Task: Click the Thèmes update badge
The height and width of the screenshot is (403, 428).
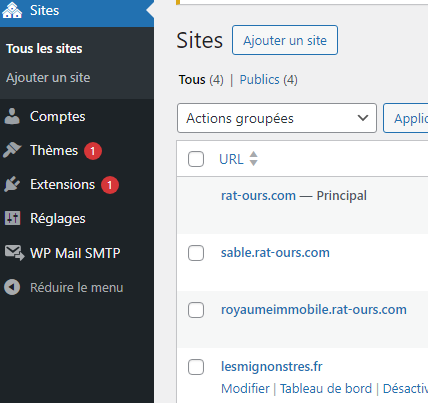Action: click(93, 151)
